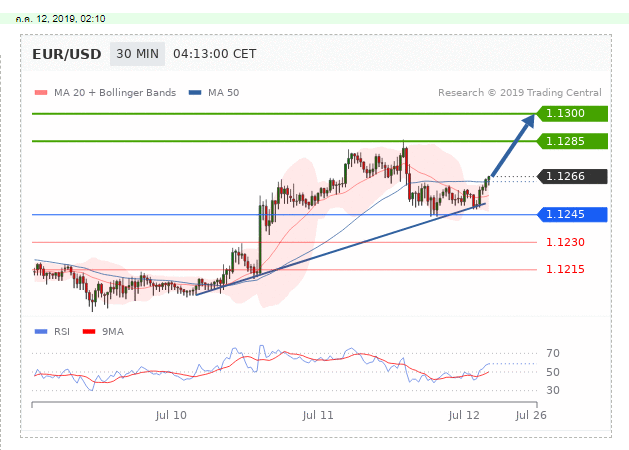Click the EUR/USD pair title
This screenshot has width=629, height=450.
click(67, 54)
